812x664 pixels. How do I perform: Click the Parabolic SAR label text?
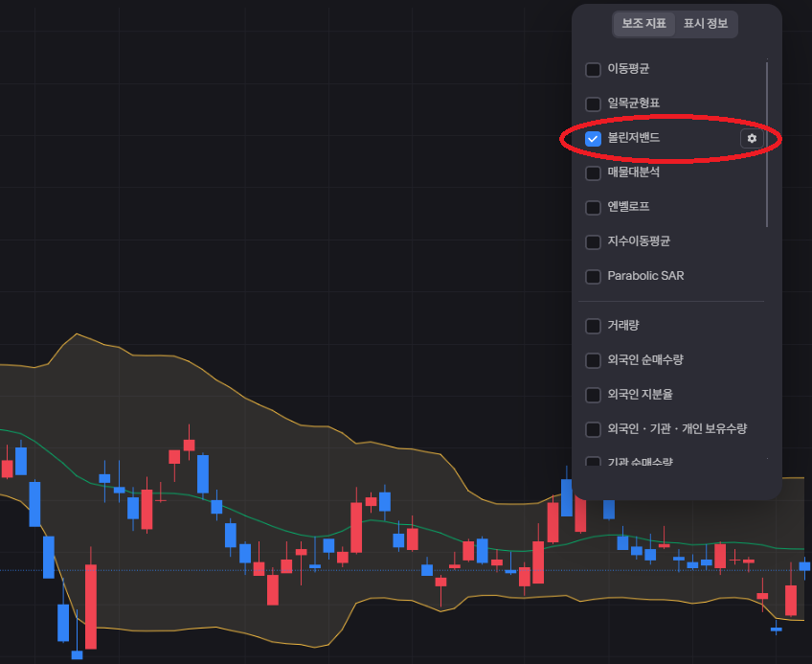tap(645, 276)
